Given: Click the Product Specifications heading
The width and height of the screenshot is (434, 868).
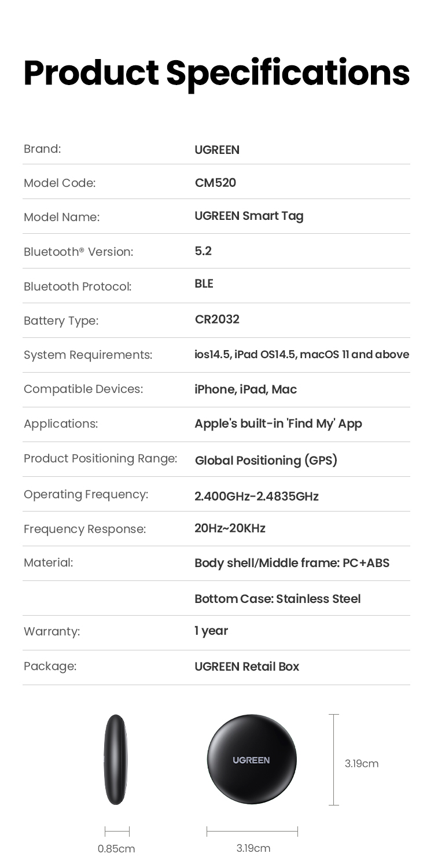Looking at the screenshot, I should pyautogui.click(x=216, y=73).
